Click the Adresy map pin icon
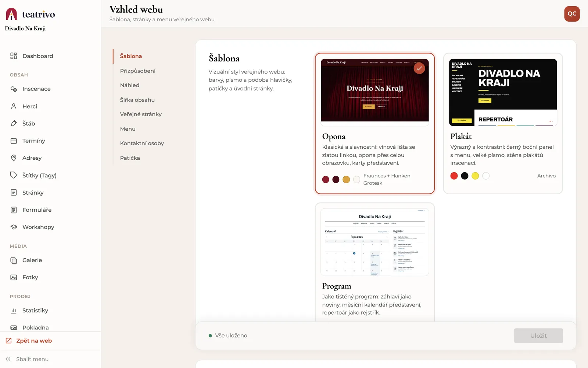 14,158
